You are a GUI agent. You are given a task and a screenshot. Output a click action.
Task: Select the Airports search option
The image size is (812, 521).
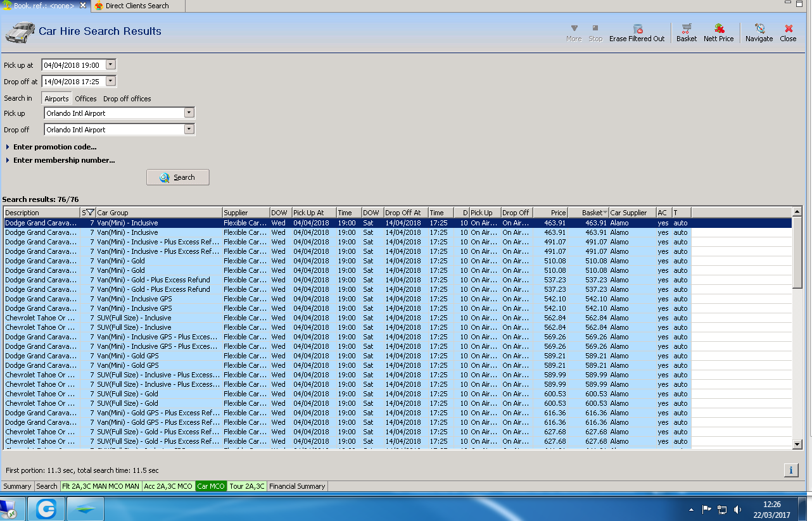coord(56,99)
